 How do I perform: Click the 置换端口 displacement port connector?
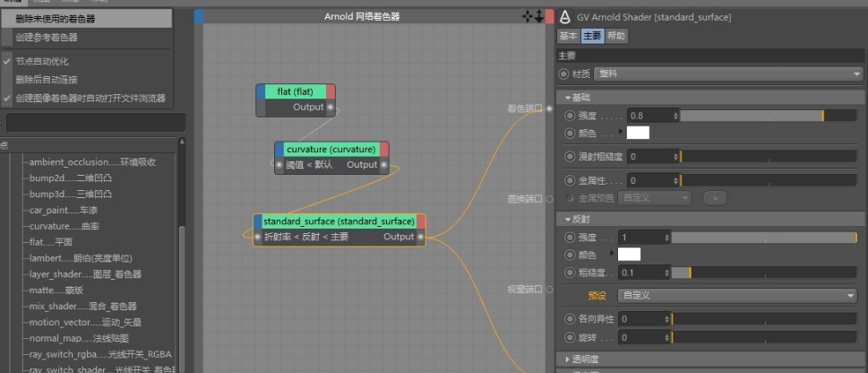tap(549, 199)
